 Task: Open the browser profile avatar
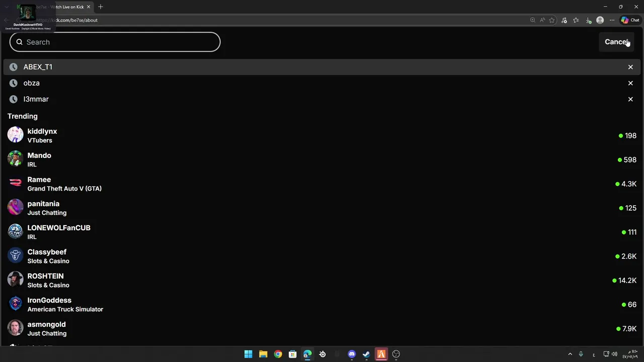[600, 20]
